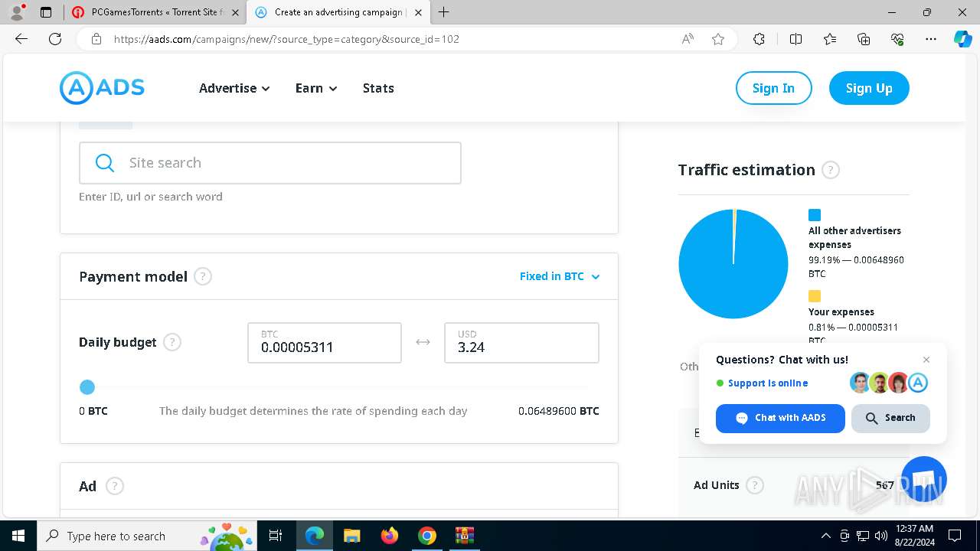980x551 pixels.
Task: Click the browser back arrow
Action: click(x=21, y=39)
